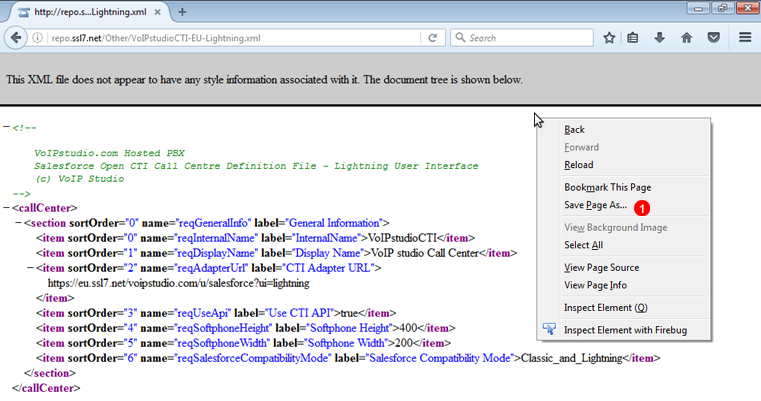761x401 pixels.
Task: Click the closing </callCenter> tag
Action: [x=46, y=388]
